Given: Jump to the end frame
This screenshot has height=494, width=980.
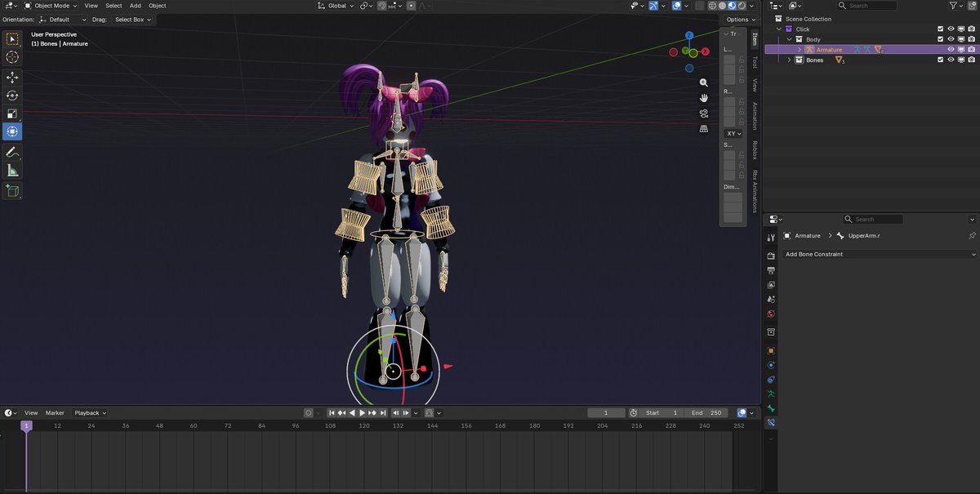Looking at the screenshot, I should 381,413.
